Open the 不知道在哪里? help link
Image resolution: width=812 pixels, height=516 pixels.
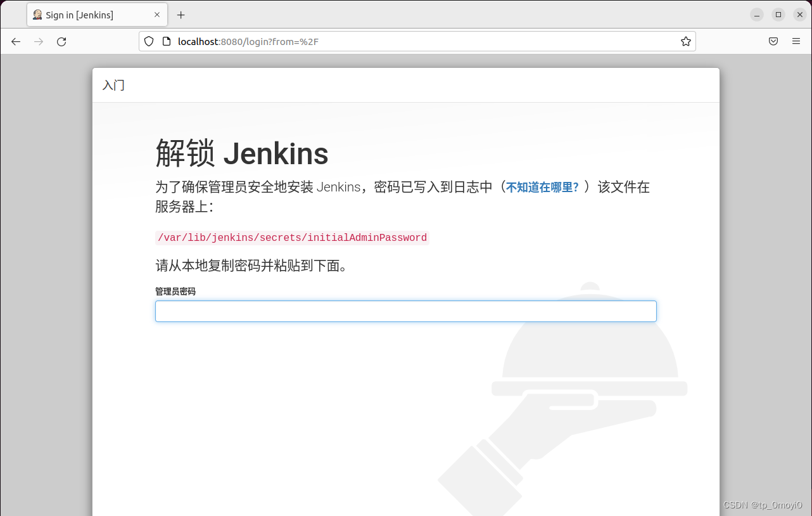point(542,187)
